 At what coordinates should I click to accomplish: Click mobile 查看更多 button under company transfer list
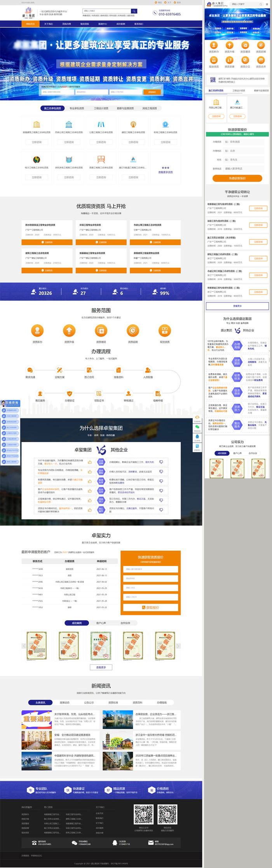[237, 306]
